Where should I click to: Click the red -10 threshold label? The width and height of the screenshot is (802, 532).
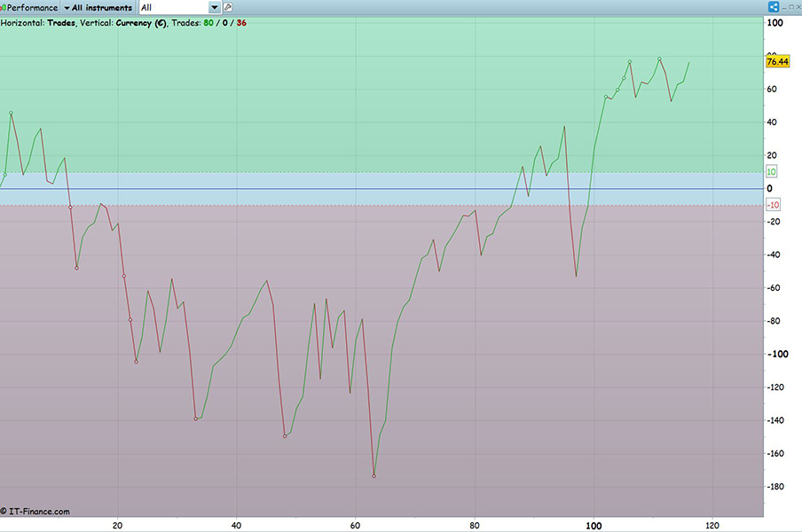pyautogui.click(x=773, y=205)
